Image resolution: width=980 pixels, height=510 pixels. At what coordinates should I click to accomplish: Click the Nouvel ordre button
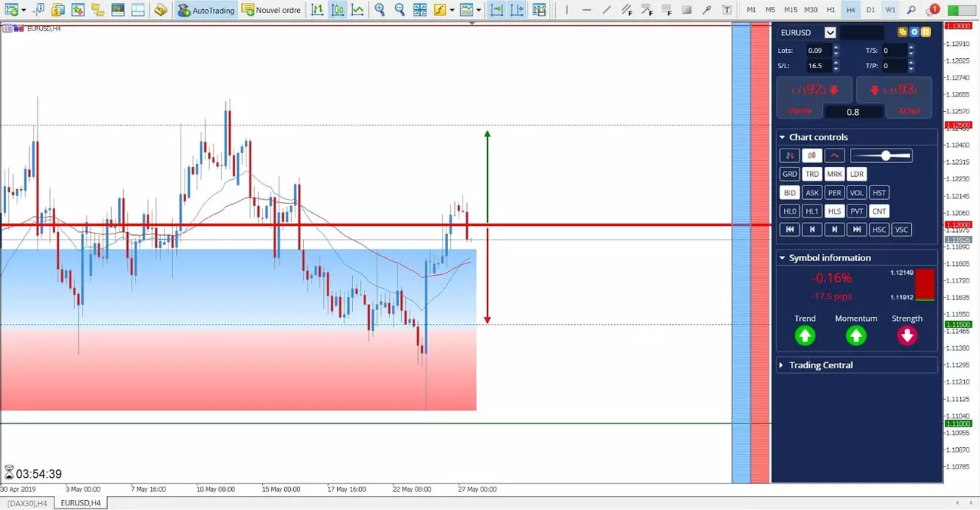point(273,10)
